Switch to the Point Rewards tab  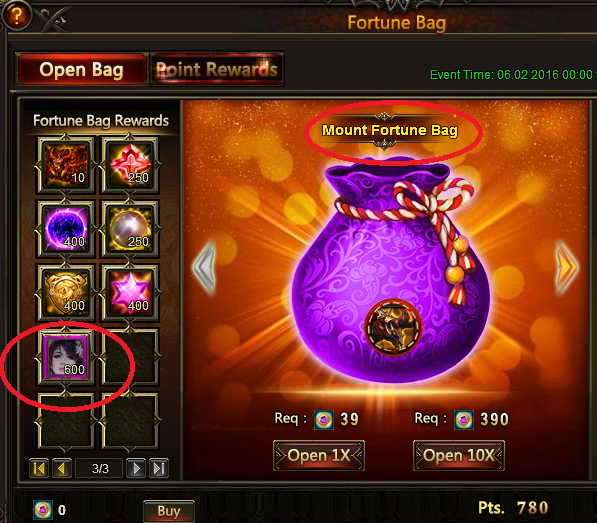[x=217, y=69]
